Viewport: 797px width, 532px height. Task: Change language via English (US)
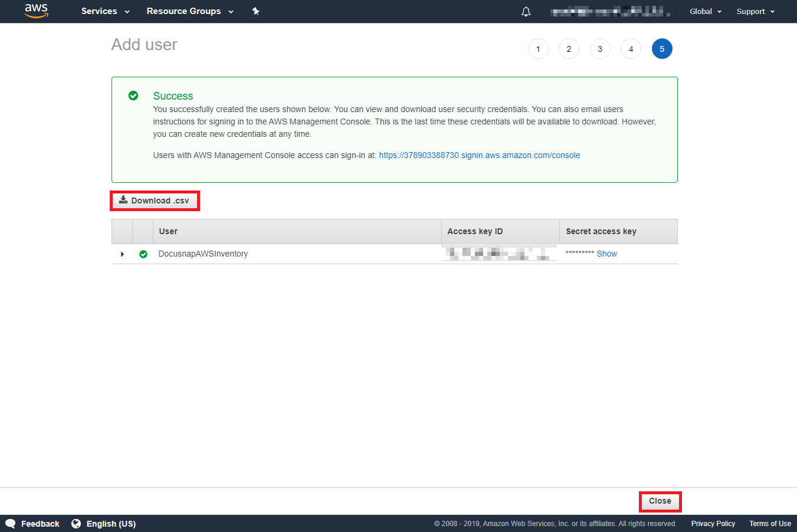point(111,524)
